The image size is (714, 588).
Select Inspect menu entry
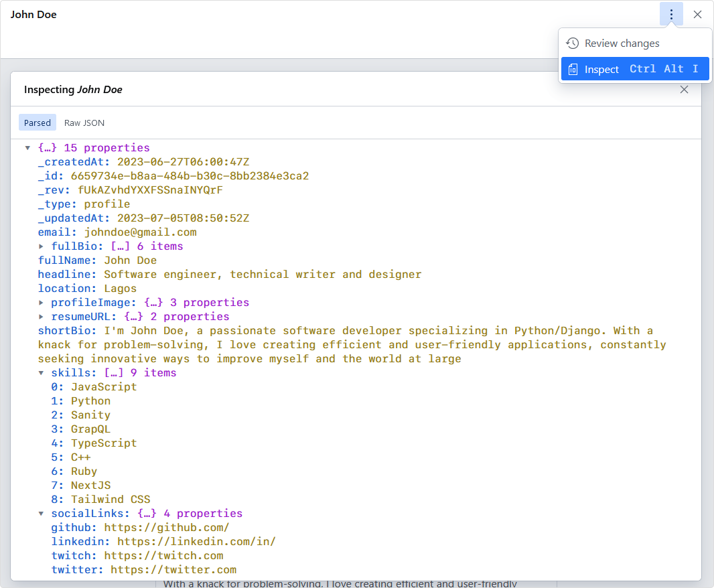(635, 69)
